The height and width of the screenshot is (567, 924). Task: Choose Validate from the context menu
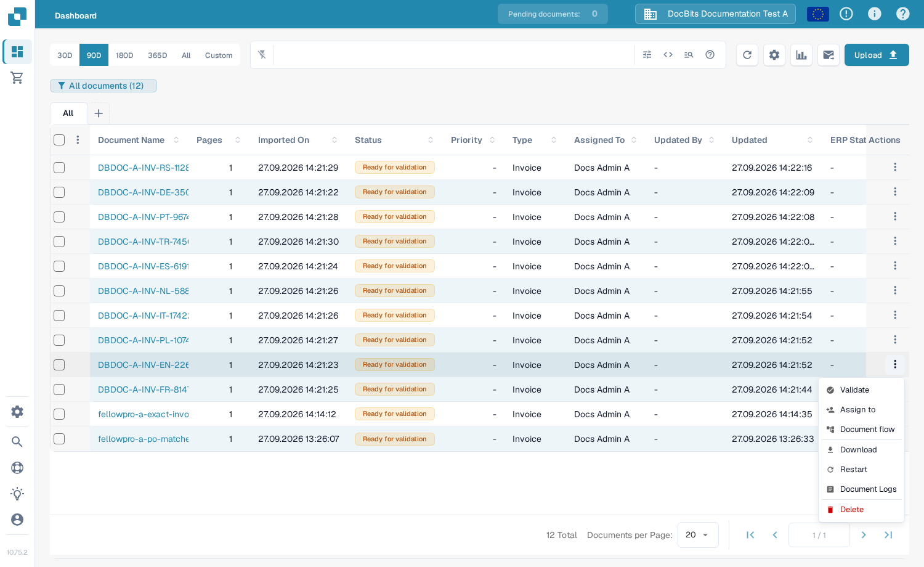coord(861,390)
